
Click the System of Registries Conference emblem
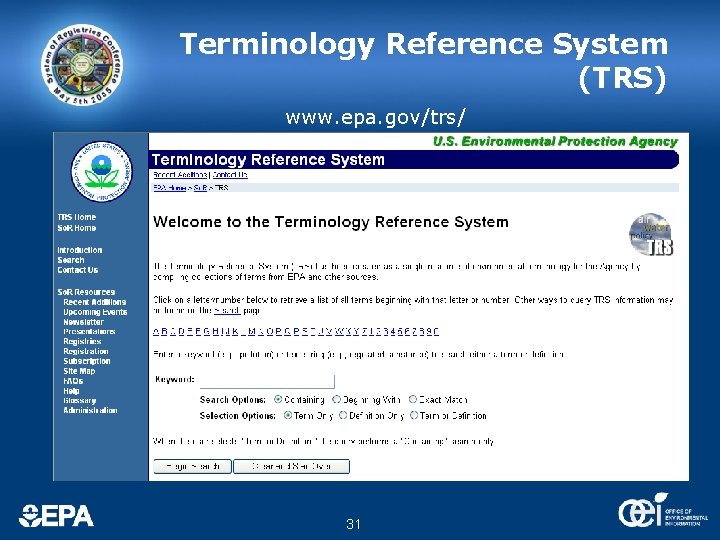(x=82, y=64)
